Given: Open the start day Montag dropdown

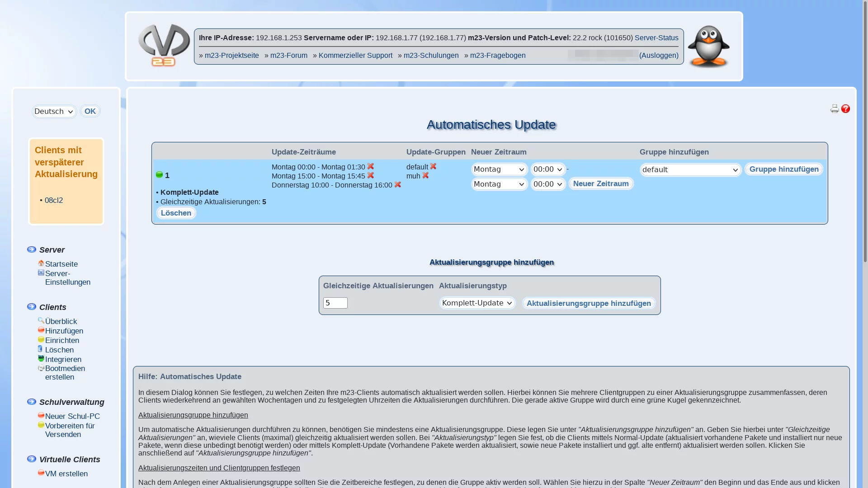Looking at the screenshot, I should pos(500,169).
